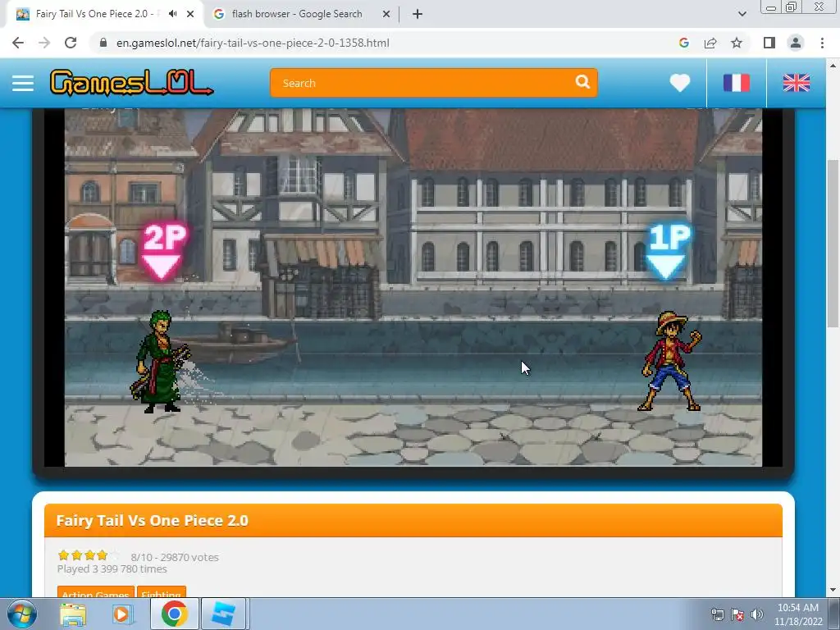Expand the tab search dropdown

point(742,14)
